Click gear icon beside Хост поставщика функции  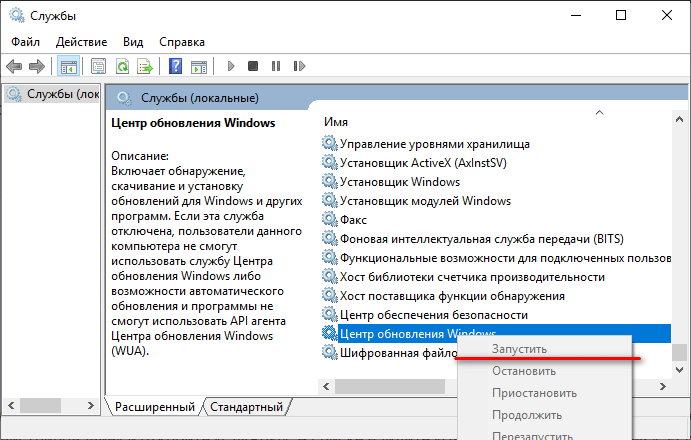pyautogui.click(x=329, y=295)
